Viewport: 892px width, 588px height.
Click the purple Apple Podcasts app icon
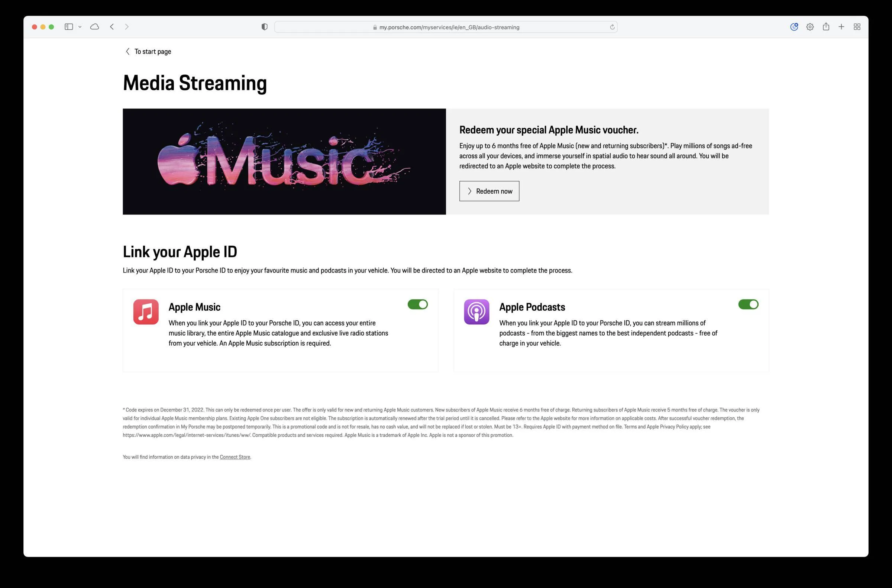pos(476,311)
